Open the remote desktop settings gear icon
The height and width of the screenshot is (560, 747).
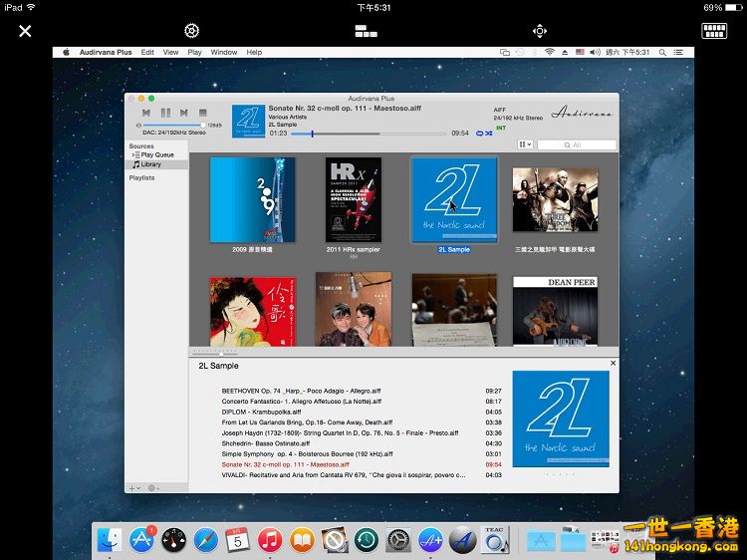(x=191, y=31)
